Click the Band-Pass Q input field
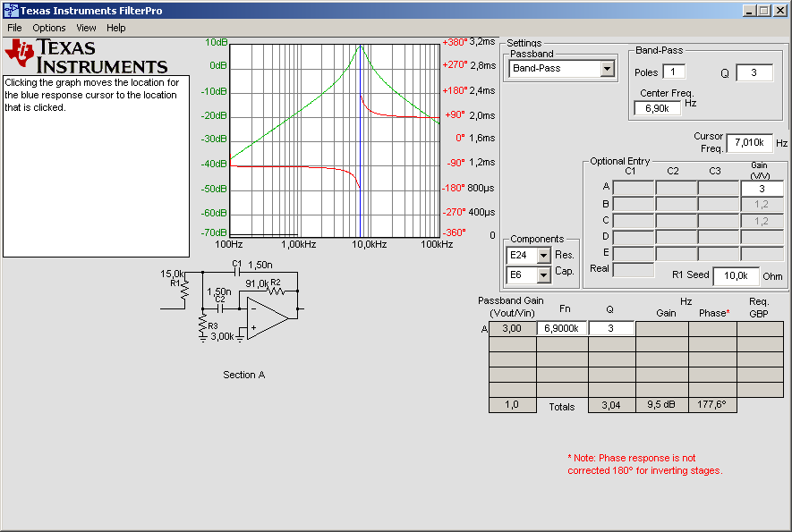The image size is (792, 532). 754,72
